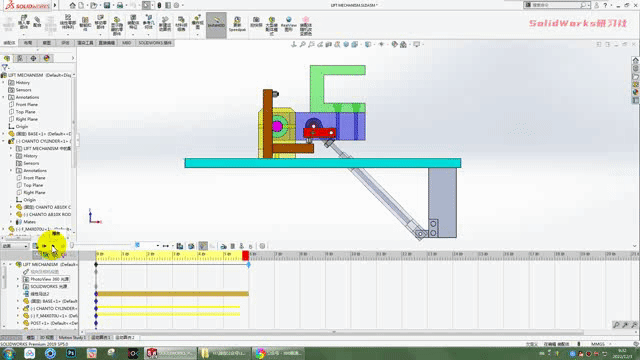Expand PhotoView 360 lights in motion tree
Screen dimensions: 640x360
coord(18,279)
